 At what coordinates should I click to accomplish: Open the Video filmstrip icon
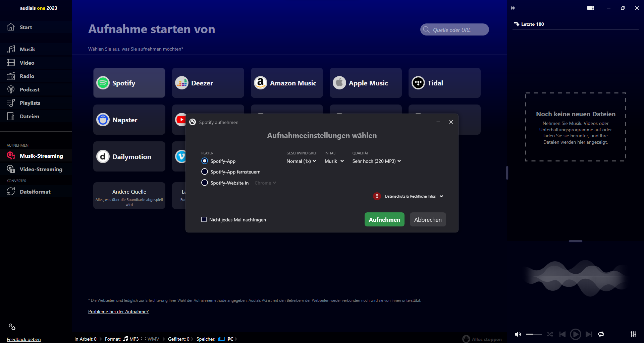[11, 63]
